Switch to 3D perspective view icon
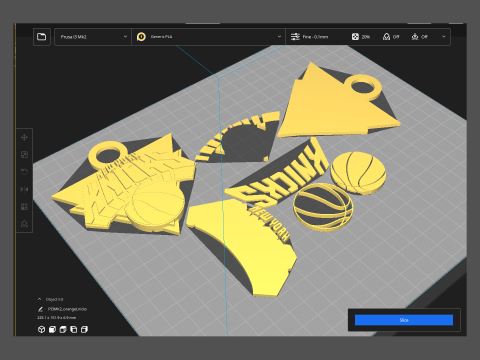 coord(41,330)
